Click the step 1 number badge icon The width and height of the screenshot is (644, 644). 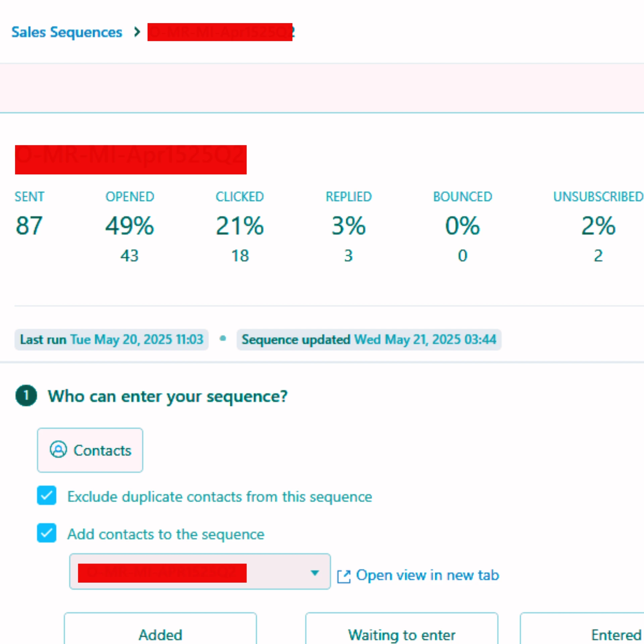[26, 395]
